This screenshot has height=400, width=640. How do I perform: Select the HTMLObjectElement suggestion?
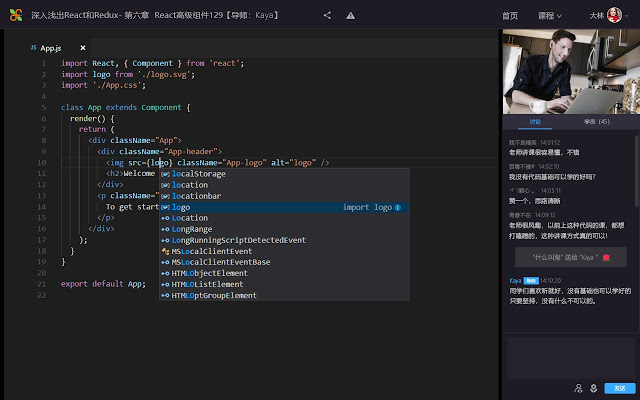[x=284, y=273]
